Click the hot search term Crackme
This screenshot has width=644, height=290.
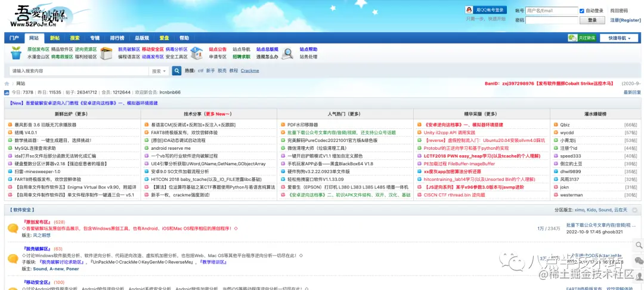250,70
